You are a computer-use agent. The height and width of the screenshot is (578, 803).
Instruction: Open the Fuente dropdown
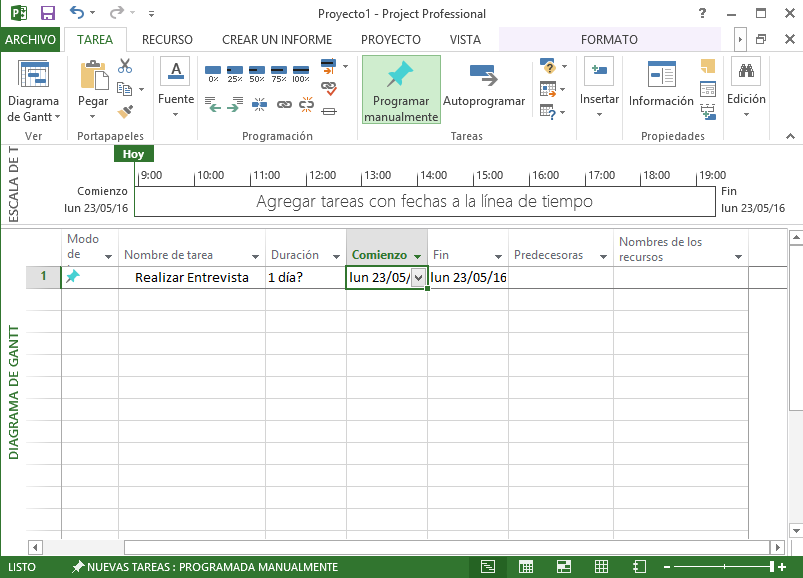click(x=176, y=112)
